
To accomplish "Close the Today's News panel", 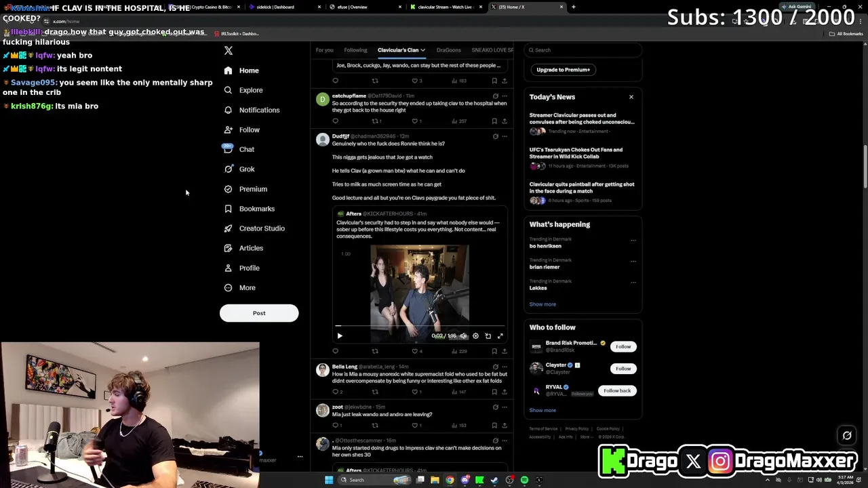I will point(631,97).
